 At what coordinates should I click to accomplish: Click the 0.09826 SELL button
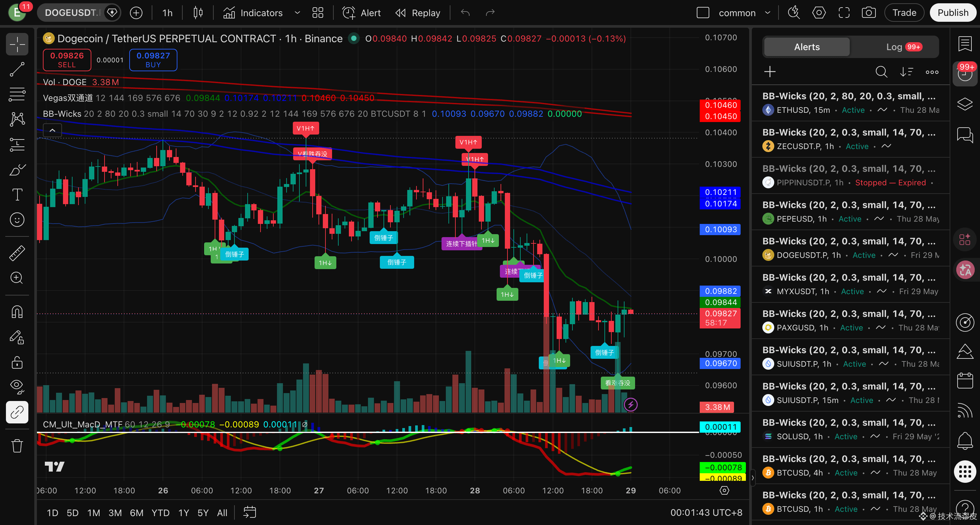point(67,60)
